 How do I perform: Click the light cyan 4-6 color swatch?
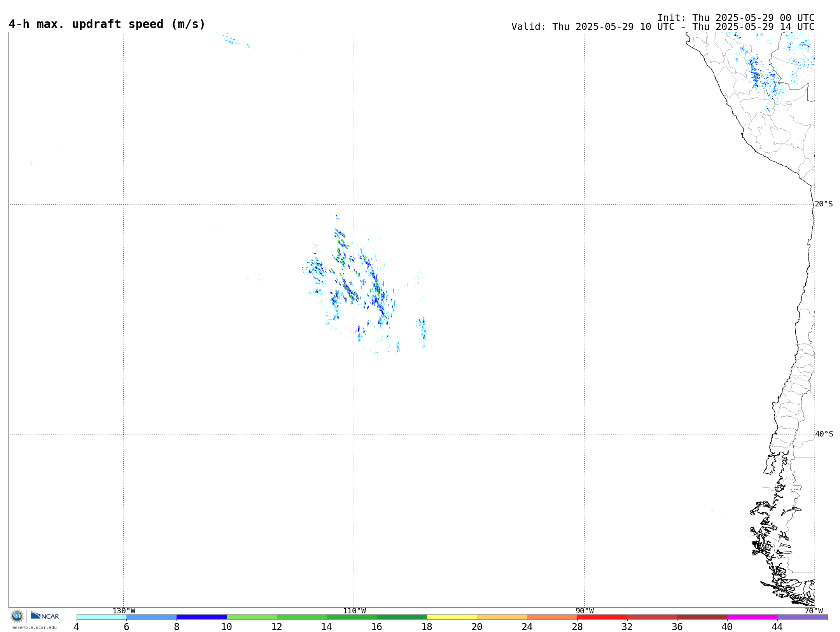(101, 617)
